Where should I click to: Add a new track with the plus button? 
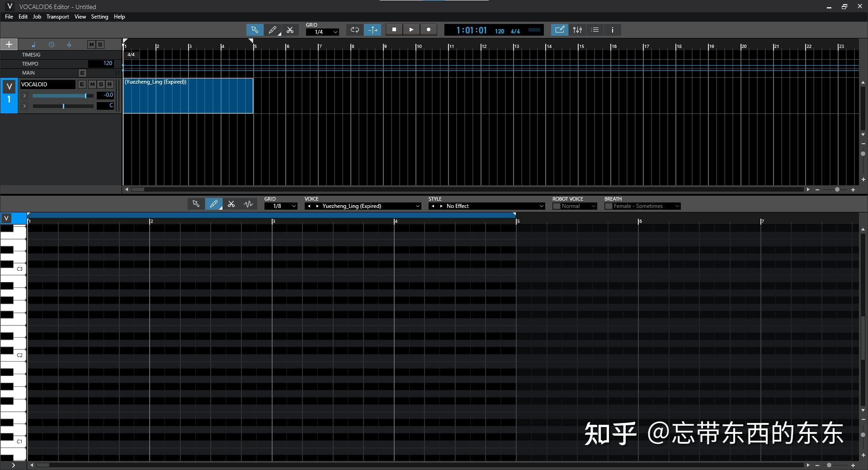tap(8, 44)
